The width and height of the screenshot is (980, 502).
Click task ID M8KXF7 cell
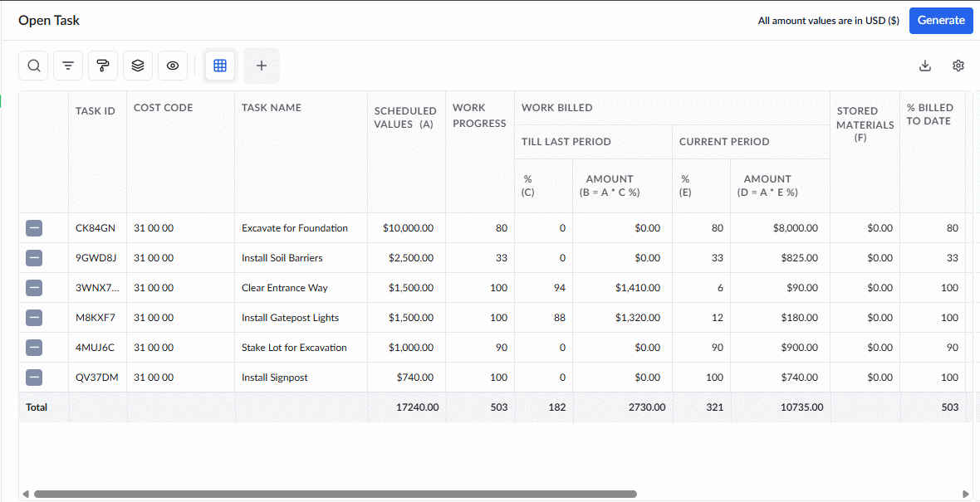coord(96,318)
